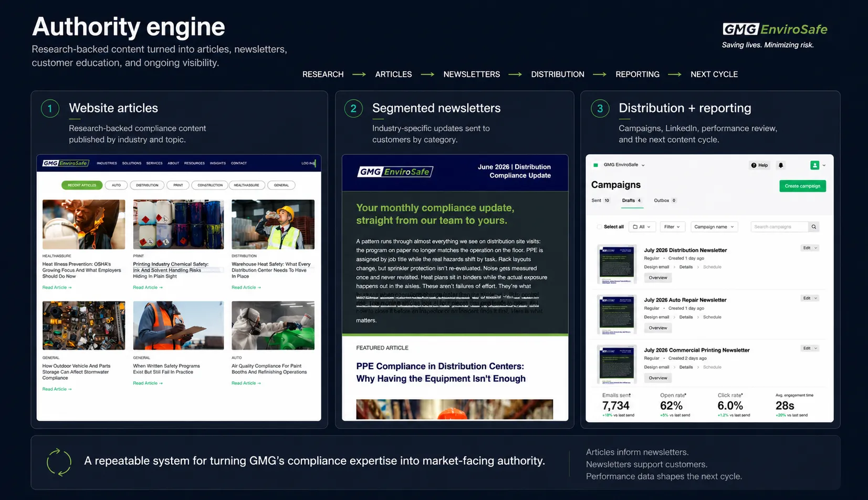Viewport: 868px width, 500px height.
Task: Click Overview for Commercial Printing Newsletter
Action: (x=657, y=378)
